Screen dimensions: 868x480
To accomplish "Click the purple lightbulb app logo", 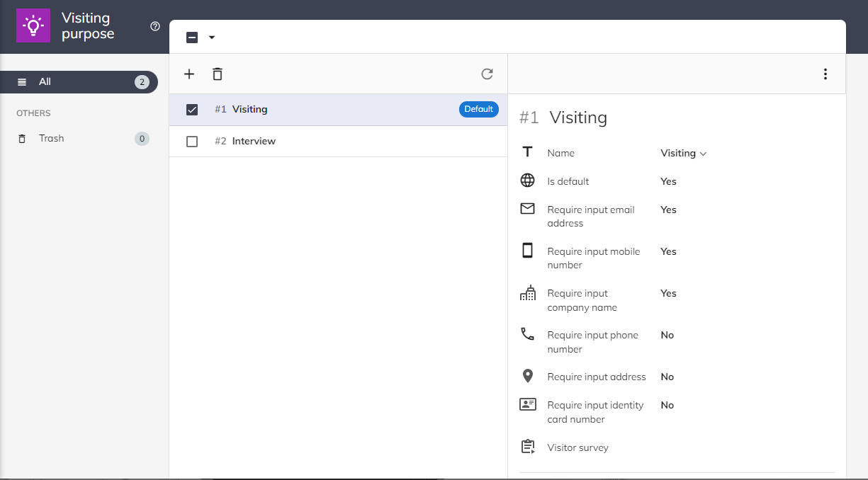I will click(33, 26).
